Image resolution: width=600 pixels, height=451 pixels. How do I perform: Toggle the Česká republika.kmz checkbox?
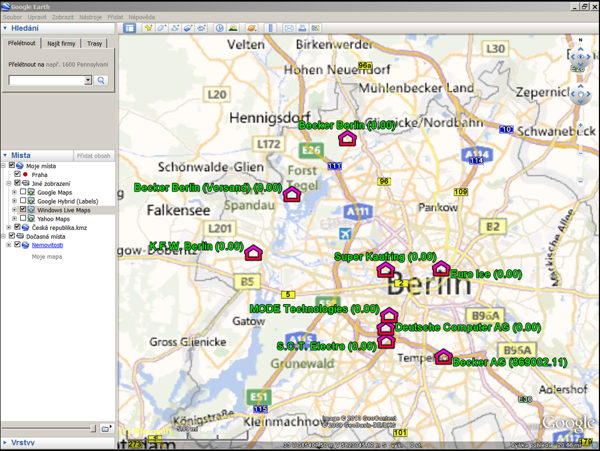(17, 227)
